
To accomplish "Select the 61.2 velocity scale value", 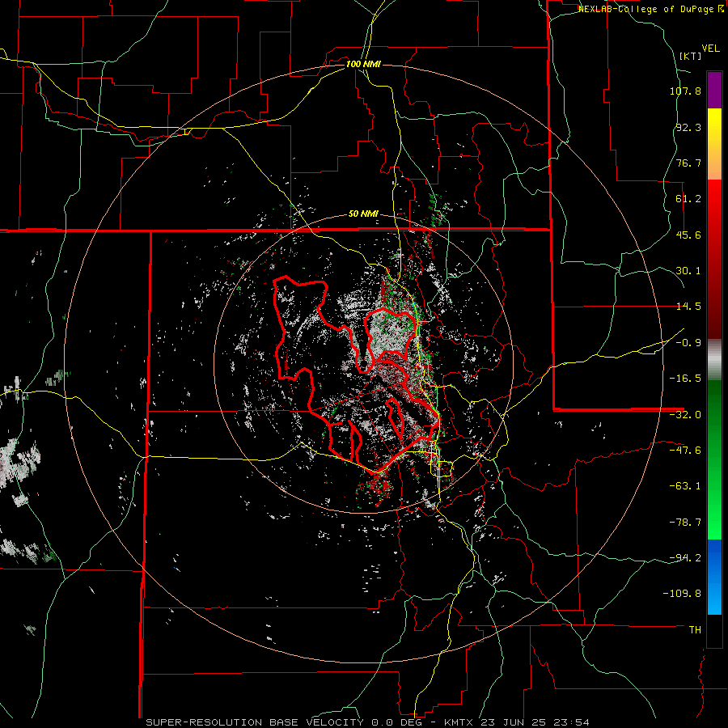I will (688, 199).
